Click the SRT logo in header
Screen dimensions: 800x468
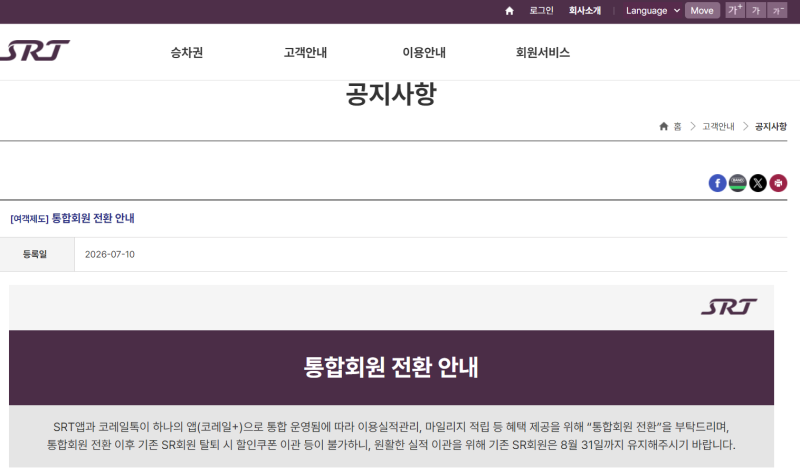click(35, 51)
